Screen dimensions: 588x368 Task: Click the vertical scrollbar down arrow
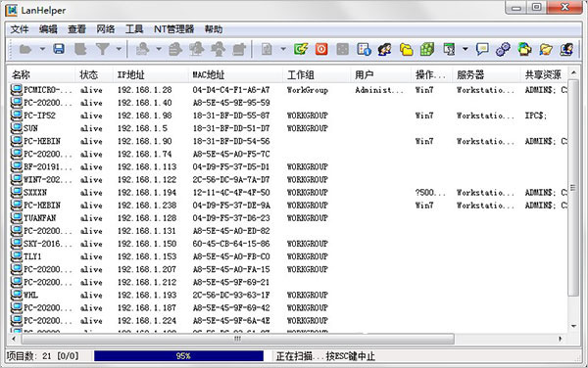573,327
